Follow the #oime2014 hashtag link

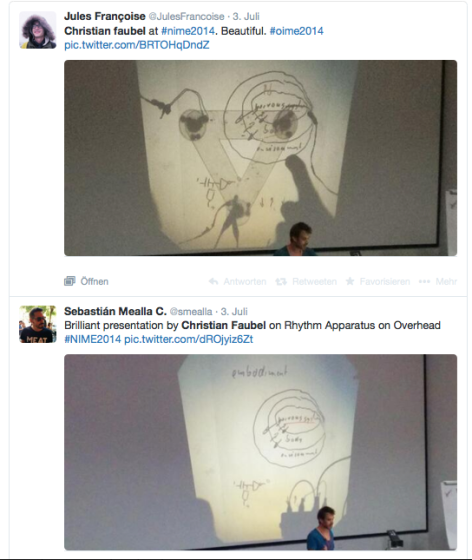tap(296, 31)
